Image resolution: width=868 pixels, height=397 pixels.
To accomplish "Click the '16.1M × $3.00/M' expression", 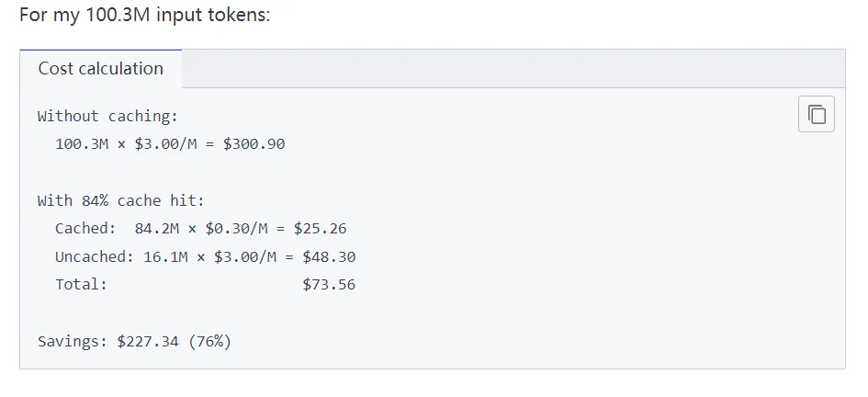I will pyautogui.click(x=210, y=256).
